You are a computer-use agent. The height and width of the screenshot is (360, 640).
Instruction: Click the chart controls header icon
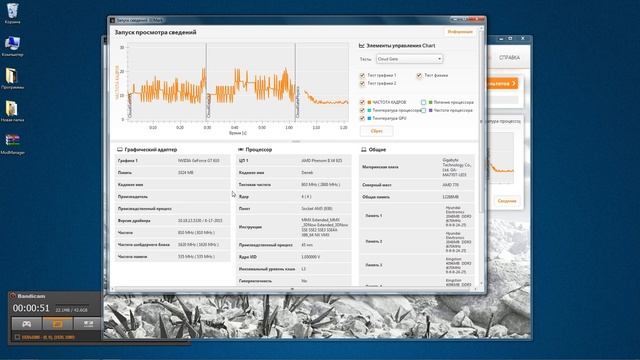361,46
